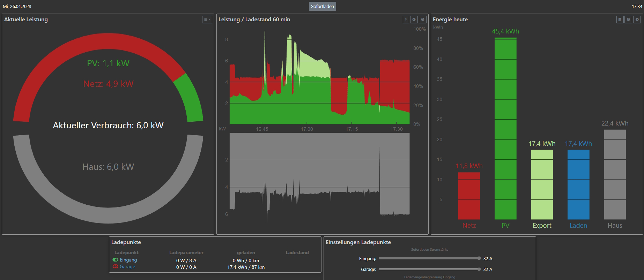Click the red Netz bar in chart
The height and width of the screenshot is (280, 644).
469,196
